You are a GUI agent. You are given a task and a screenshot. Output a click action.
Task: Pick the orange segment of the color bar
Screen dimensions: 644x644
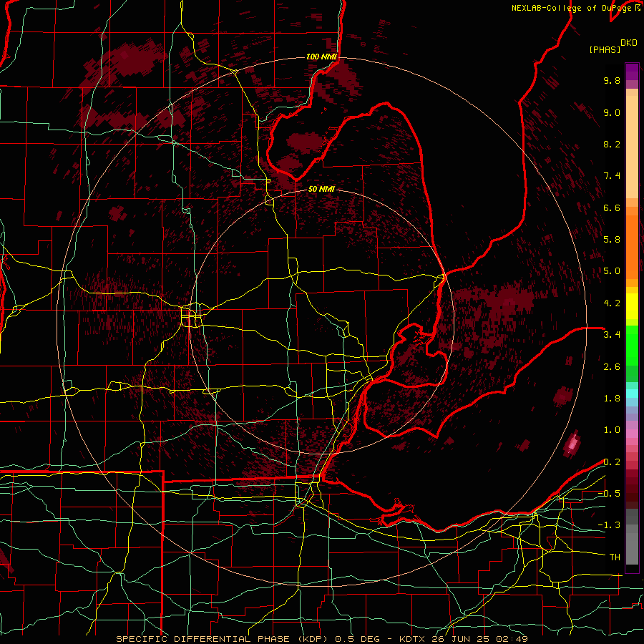(632, 246)
